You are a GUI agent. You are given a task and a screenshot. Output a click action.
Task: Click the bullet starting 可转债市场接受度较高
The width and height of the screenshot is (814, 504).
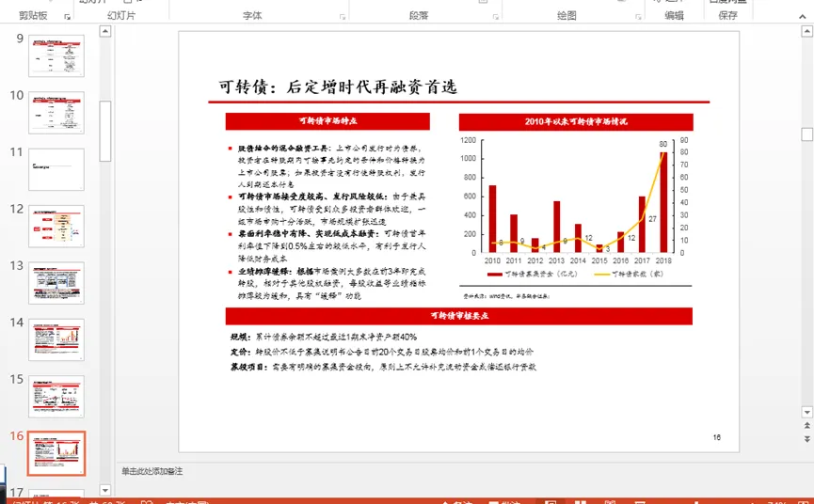point(327,209)
